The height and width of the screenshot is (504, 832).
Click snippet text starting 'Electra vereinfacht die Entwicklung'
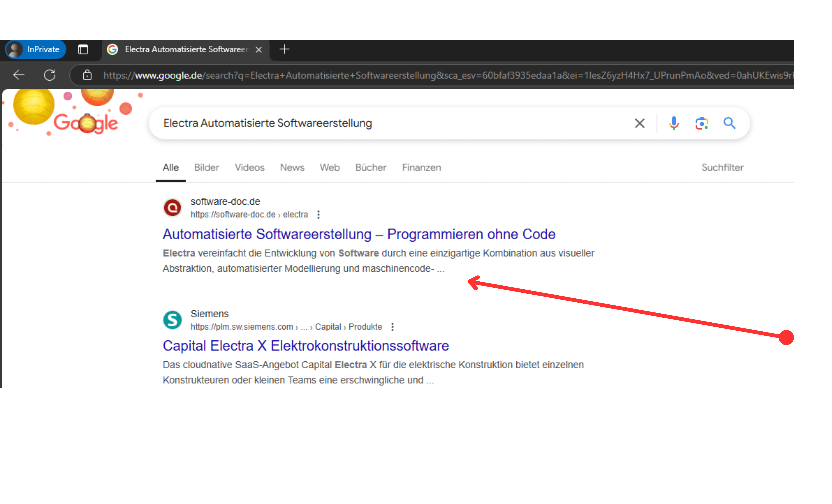pos(378,261)
